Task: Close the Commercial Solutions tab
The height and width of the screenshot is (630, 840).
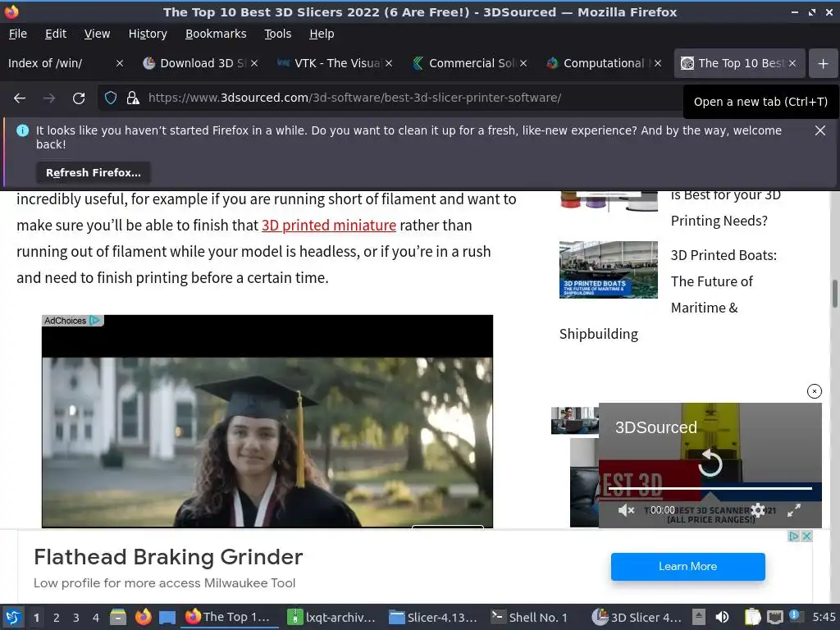Action: pyautogui.click(x=523, y=63)
